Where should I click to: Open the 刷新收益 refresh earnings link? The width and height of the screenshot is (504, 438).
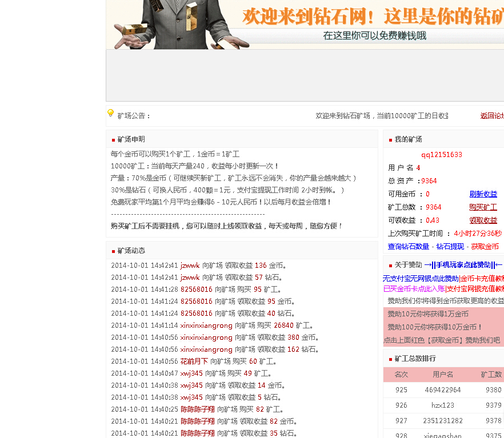(x=483, y=194)
